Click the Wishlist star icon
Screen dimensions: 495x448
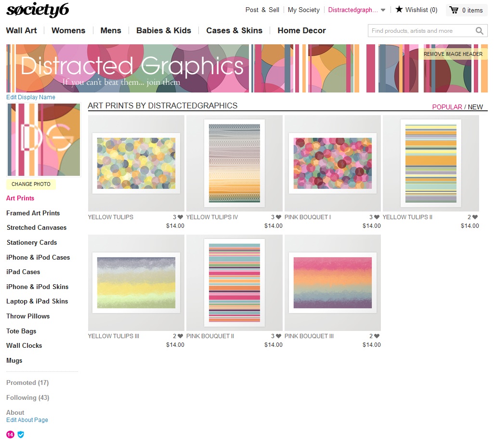399,10
